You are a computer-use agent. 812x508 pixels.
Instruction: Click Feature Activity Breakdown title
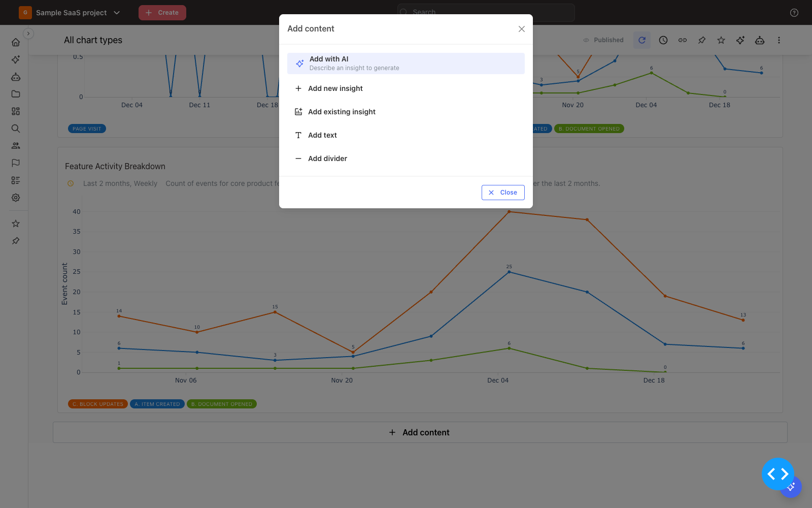pos(115,166)
